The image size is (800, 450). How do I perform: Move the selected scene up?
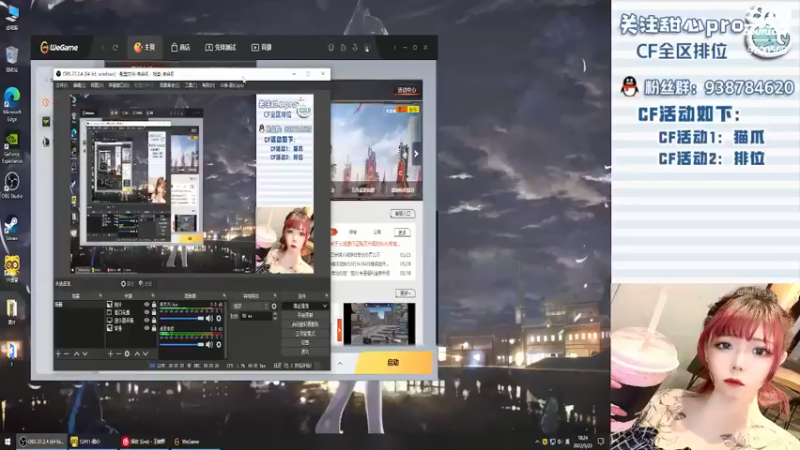pos(77,354)
